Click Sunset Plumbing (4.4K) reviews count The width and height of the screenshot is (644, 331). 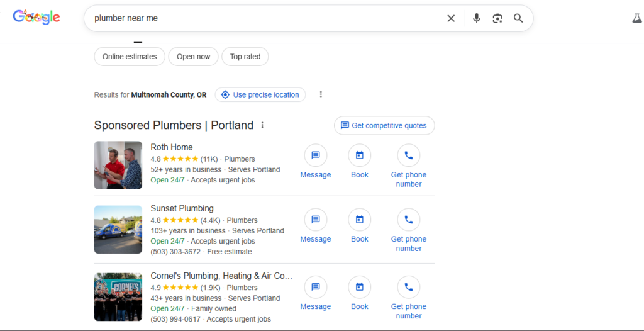click(210, 220)
